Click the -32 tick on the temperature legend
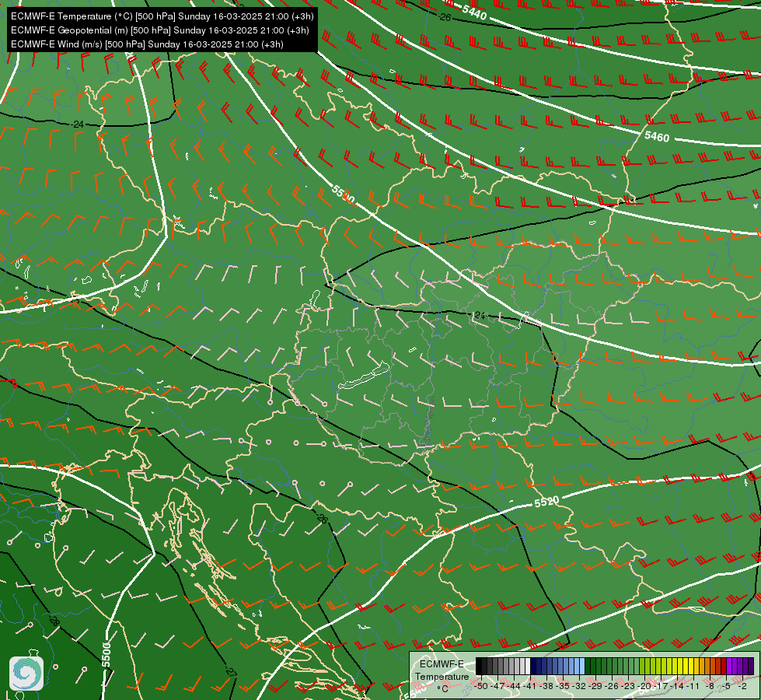Image resolution: width=761 pixels, height=700 pixels. [x=580, y=686]
